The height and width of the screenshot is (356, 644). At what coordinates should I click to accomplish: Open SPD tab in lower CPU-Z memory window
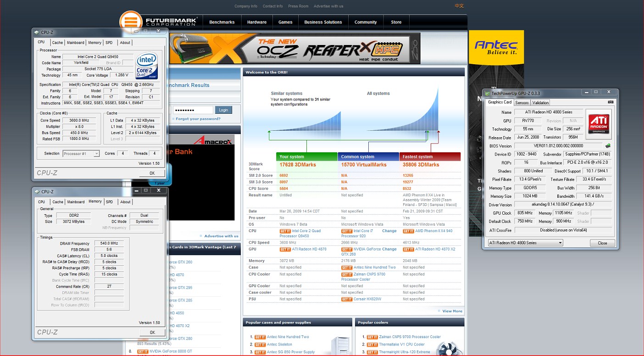point(109,202)
